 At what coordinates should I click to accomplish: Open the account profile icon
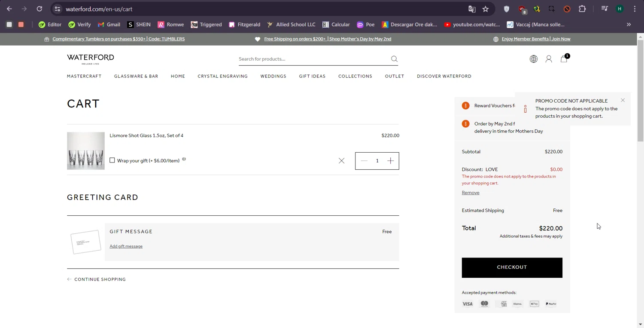point(549,59)
